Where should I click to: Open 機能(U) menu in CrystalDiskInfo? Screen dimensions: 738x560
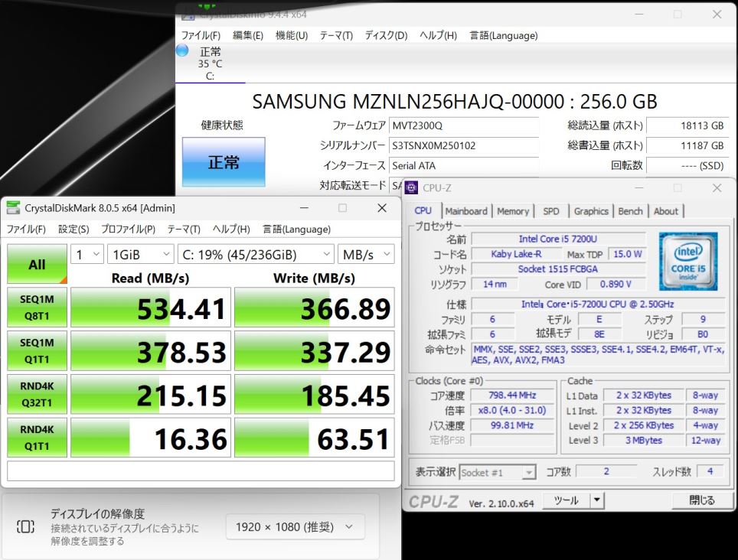point(292,35)
